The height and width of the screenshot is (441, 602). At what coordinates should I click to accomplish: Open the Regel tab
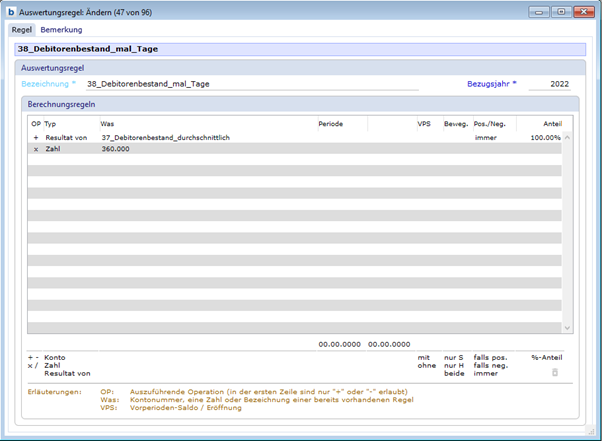(x=22, y=30)
